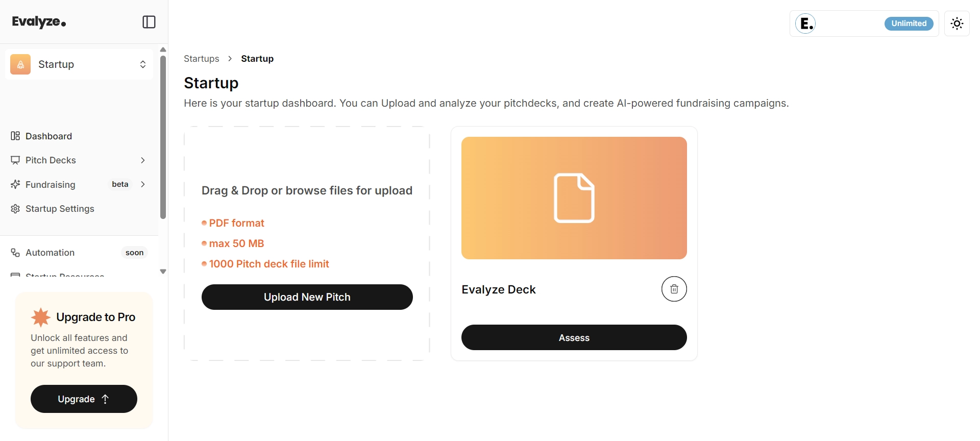Screen dimensions: 980x441
Task: Open the Evalyze E. profile avatar
Action: [805, 23]
